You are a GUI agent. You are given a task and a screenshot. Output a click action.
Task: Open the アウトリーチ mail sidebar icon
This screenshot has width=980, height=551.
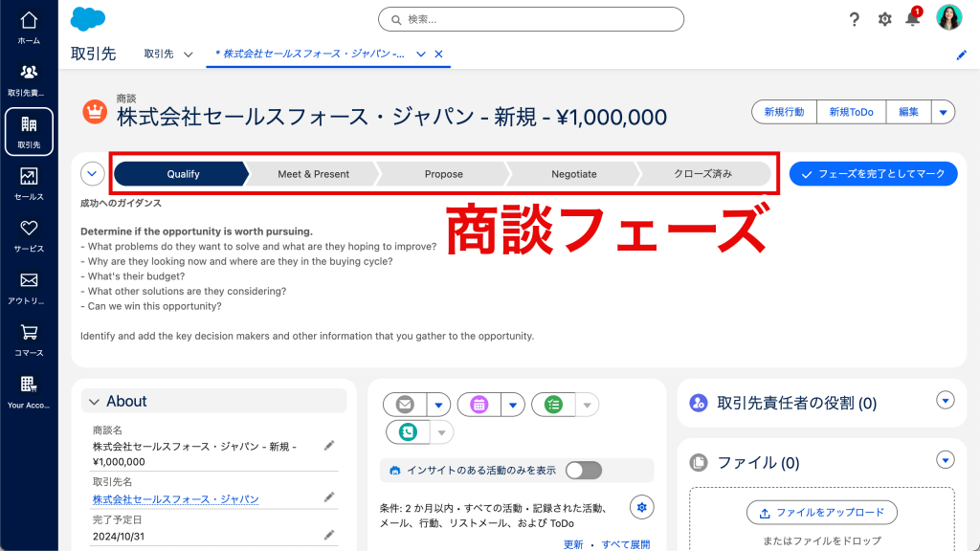coord(29,287)
